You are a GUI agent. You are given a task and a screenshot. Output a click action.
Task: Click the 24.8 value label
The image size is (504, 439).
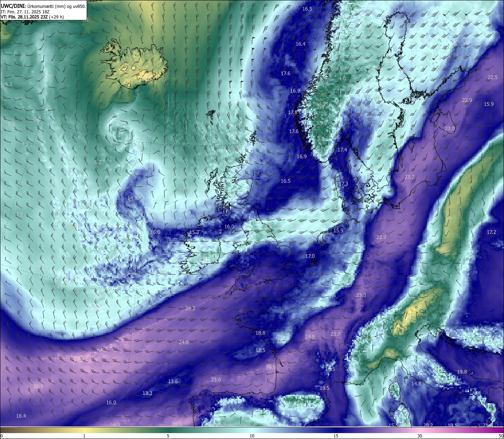tap(310, 337)
